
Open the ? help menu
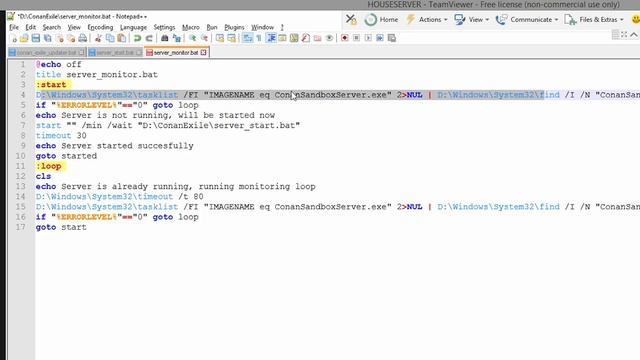(282, 27)
